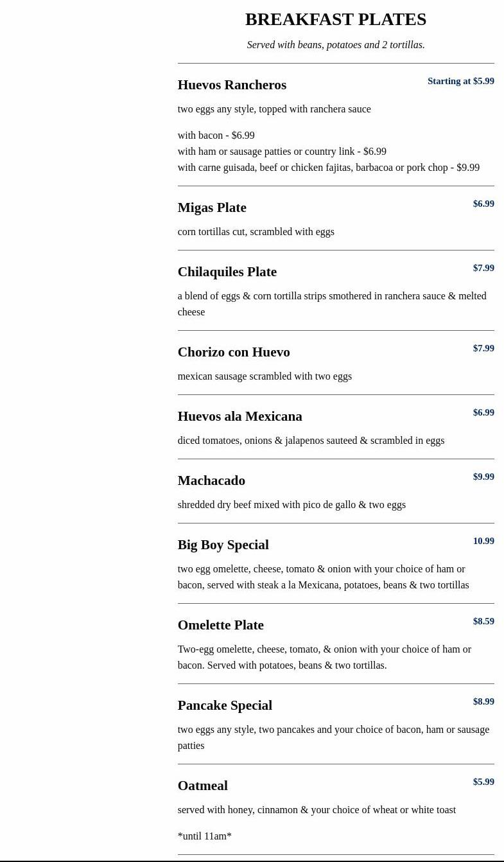Select the Chilaquiles Plate title
The image size is (504, 862).
coord(227,272)
